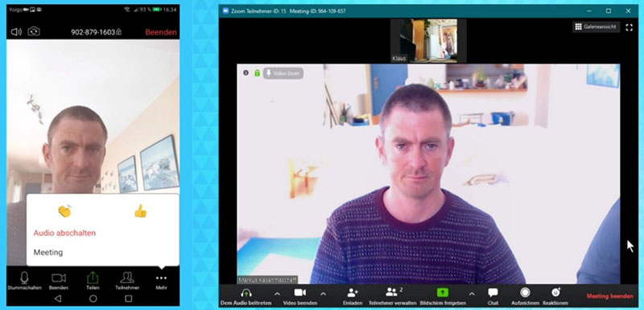644x310 pixels.
Task: Click the red Meeting beenden button
Action: pyautogui.click(x=610, y=296)
